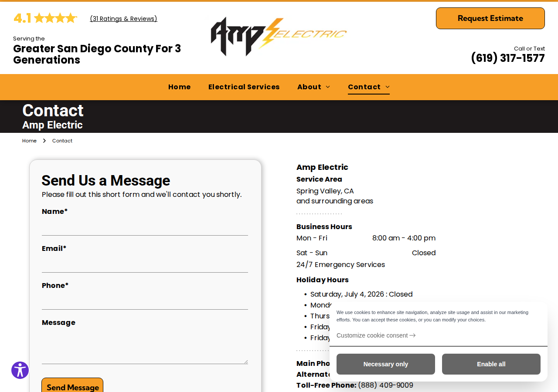This screenshot has height=392, width=558.
Task: Click 'Send Us a Message' heading
Action: 106,180
